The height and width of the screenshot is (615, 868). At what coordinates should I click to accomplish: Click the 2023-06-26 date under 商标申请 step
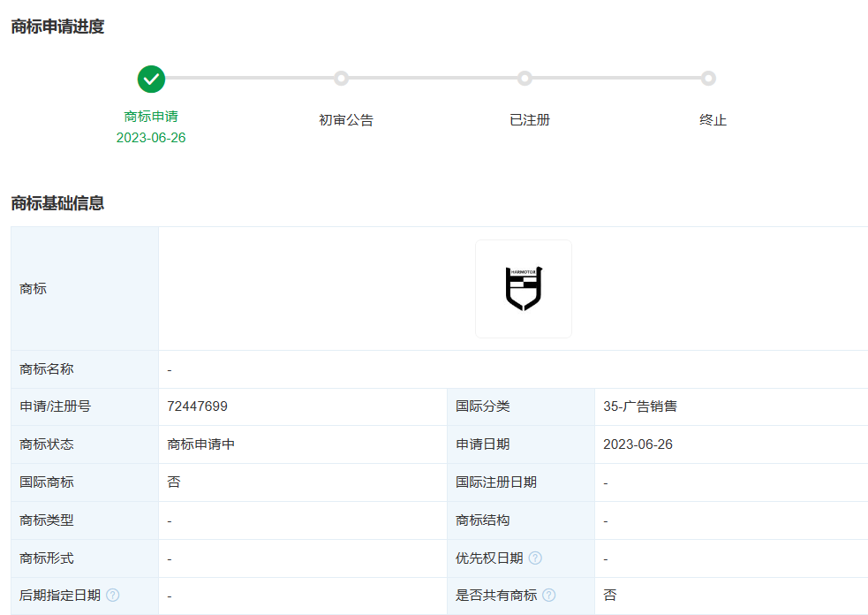coord(151,138)
